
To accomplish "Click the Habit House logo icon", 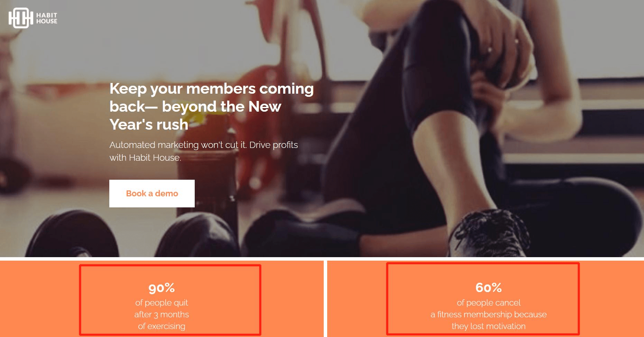I will (21, 18).
